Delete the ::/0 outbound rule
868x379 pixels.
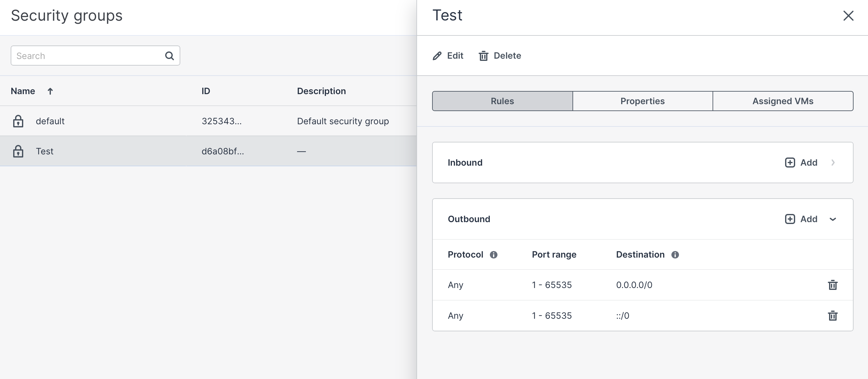(x=833, y=316)
